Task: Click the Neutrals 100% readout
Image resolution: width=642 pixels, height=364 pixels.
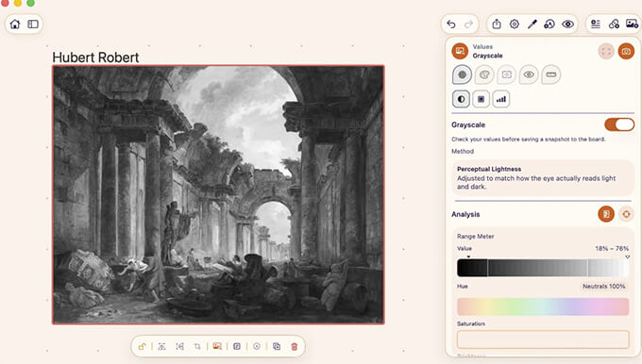Action: click(x=604, y=287)
